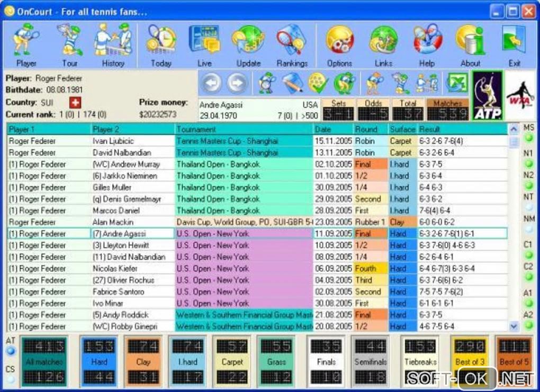The image size is (540, 392).
Task: Toggle the C1 filter light
Action: coord(529,255)
